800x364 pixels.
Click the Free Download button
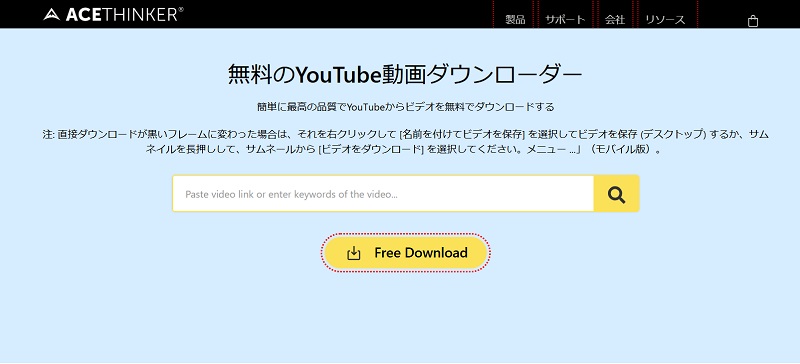406,253
